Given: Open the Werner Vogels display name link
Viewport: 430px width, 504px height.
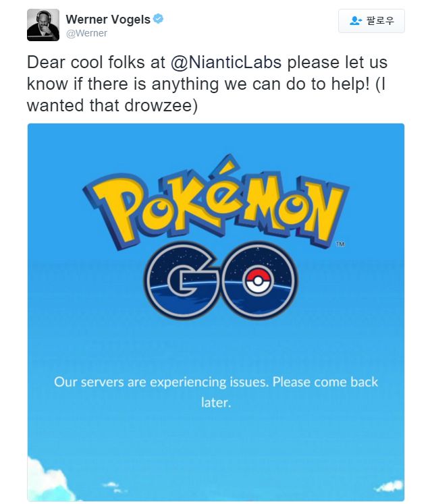Looking at the screenshot, I should pos(108,20).
